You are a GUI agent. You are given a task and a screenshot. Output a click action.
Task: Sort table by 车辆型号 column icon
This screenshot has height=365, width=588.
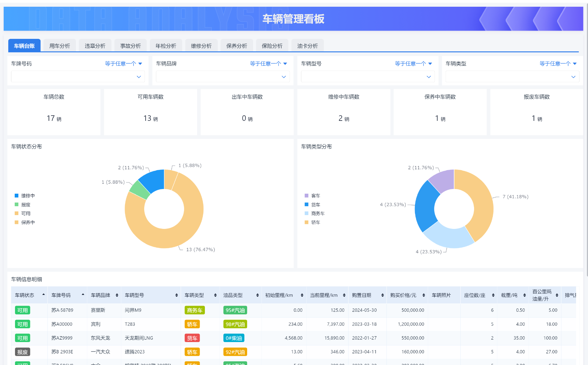pyautogui.click(x=176, y=295)
